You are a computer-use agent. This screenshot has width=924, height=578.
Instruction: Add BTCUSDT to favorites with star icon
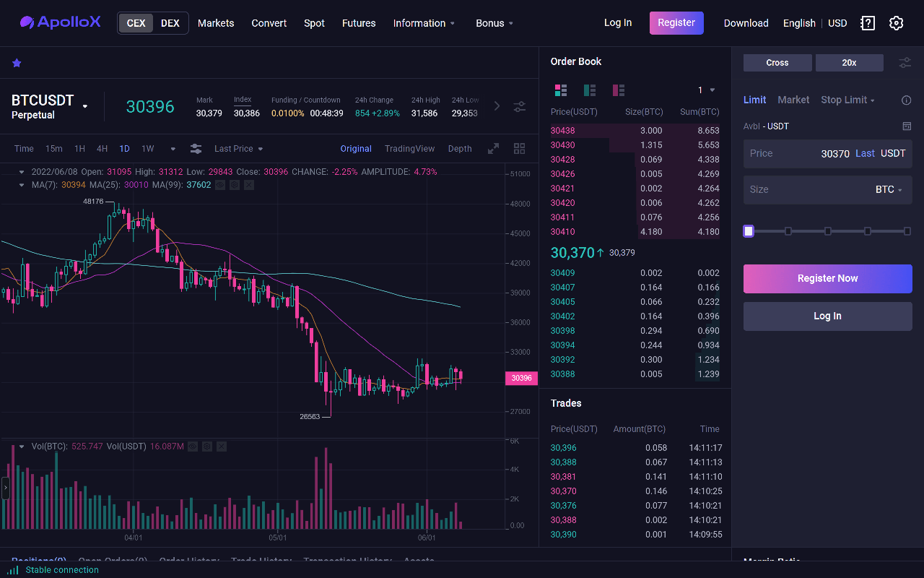(x=17, y=63)
